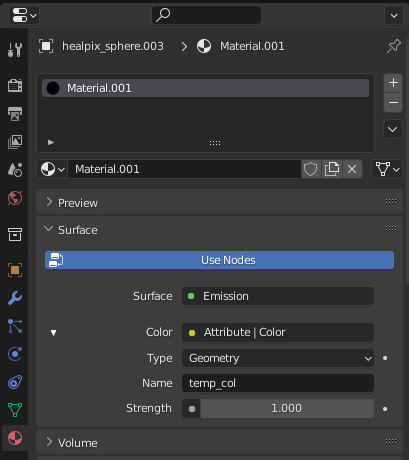Open the editor type selector menu
The image size is (409, 460).
tap(24, 15)
